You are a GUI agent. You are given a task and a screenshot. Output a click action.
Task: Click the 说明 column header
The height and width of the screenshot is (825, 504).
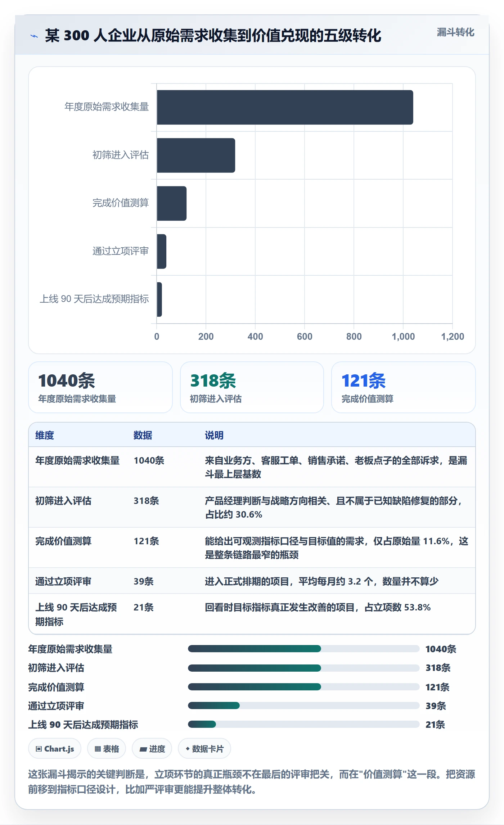pyautogui.click(x=214, y=435)
